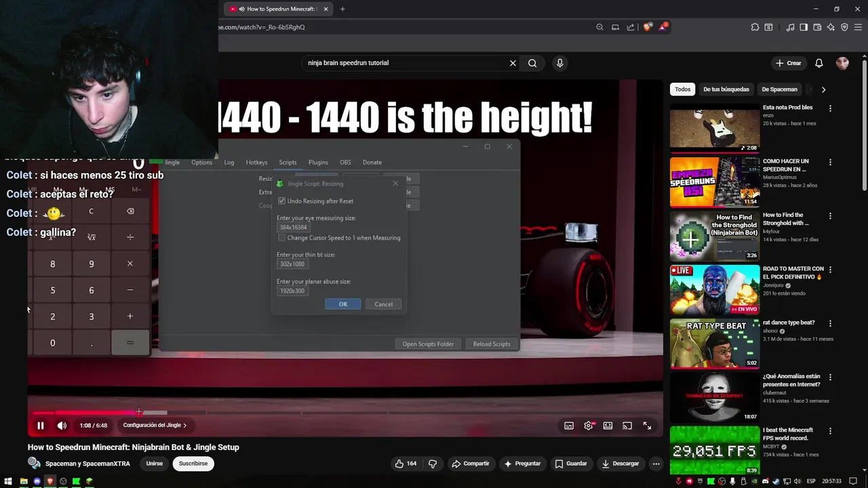Viewport: 868px width, 488px height.
Task: Toggle Suscribirse to the channel
Action: [193, 464]
